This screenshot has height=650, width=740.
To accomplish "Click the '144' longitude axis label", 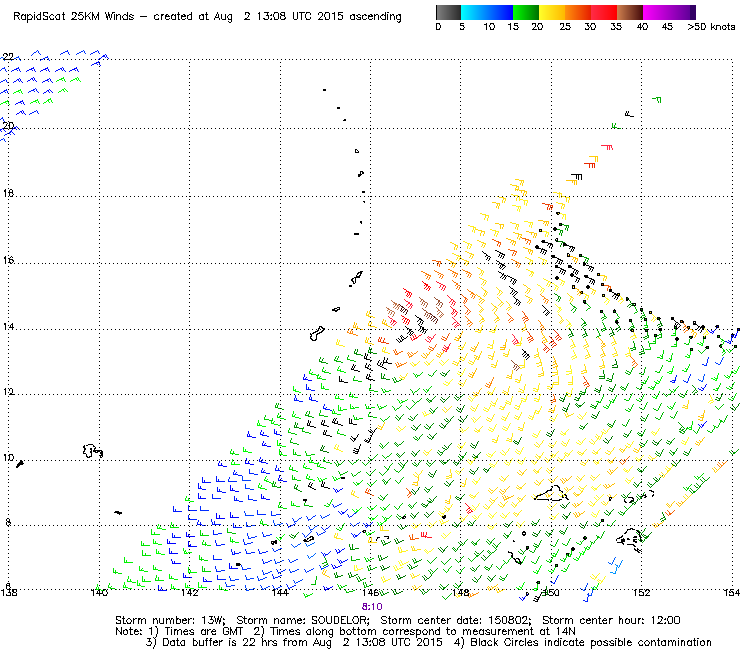I will pos(280,592).
